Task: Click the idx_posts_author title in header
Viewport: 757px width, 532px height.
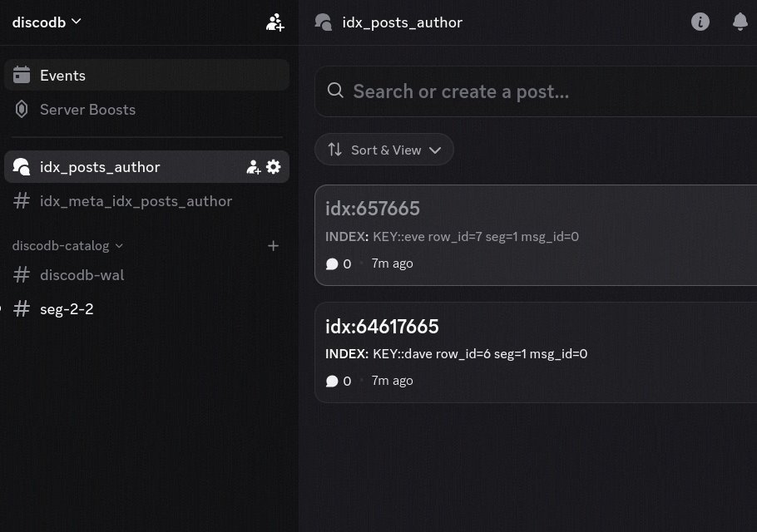Action: pos(402,22)
